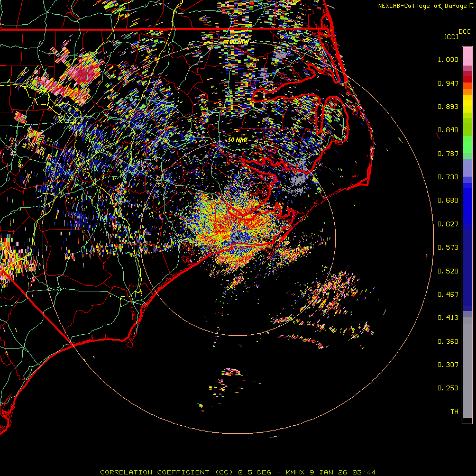Click the 0.733 scale value
Viewport: 476px width, 476px height.
448,177
